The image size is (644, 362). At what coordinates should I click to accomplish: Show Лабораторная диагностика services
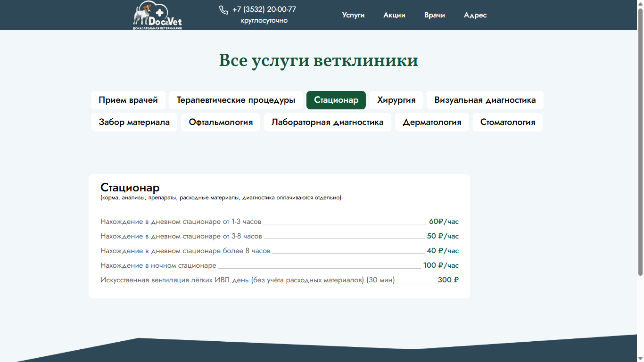click(328, 122)
